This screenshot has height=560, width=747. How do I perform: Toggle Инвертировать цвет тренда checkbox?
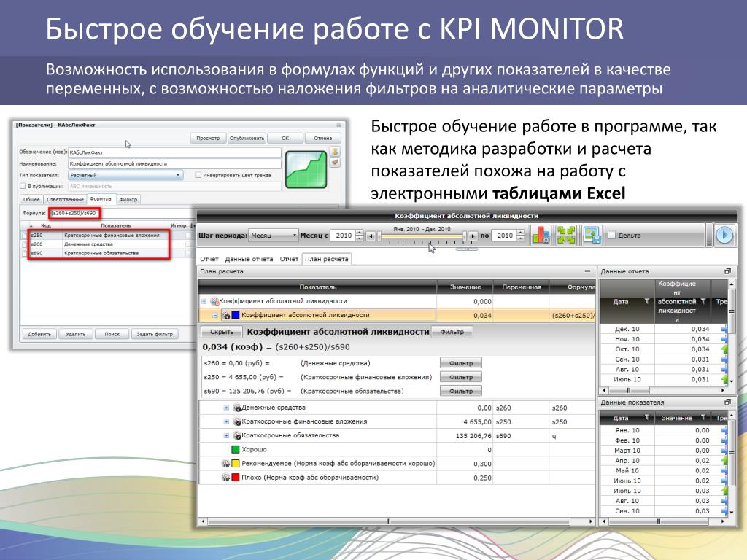coord(198,175)
